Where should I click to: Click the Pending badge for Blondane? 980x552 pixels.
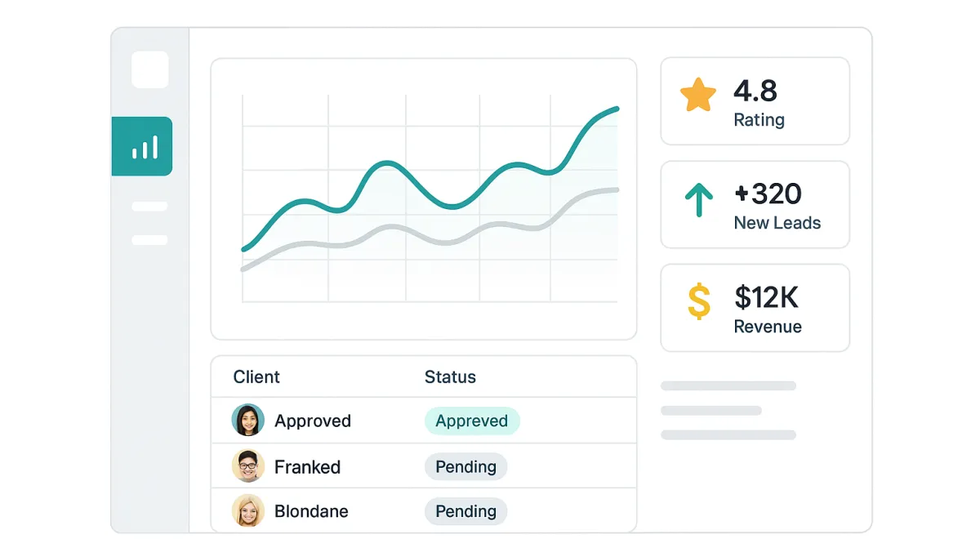[x=465, y=511]
